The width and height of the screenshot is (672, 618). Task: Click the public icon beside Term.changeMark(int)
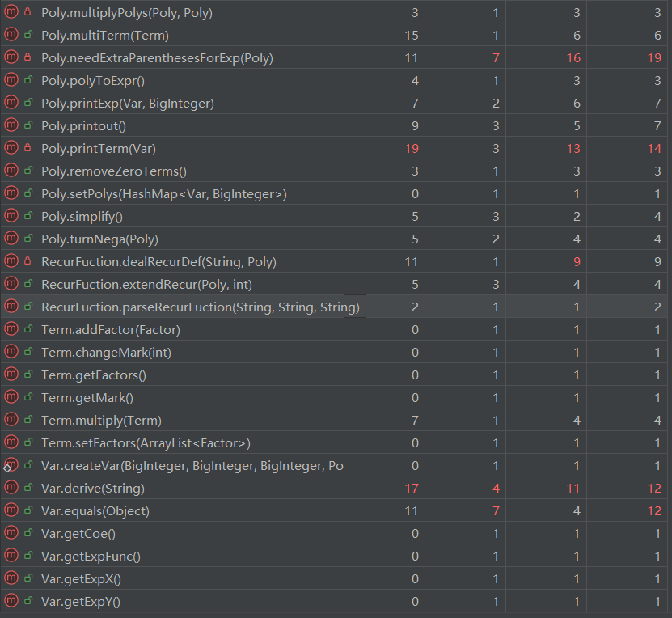click(x=28, y=351)
